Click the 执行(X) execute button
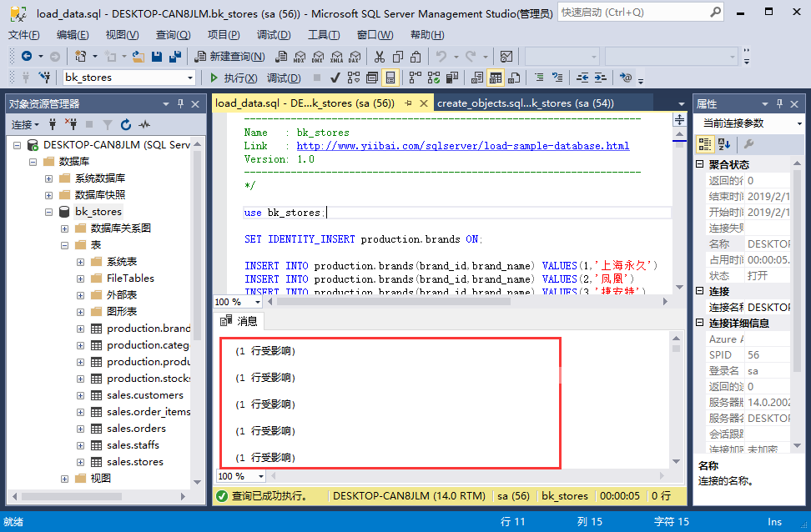The height and width of the screenshot is (532, 811). pos(234,78)
